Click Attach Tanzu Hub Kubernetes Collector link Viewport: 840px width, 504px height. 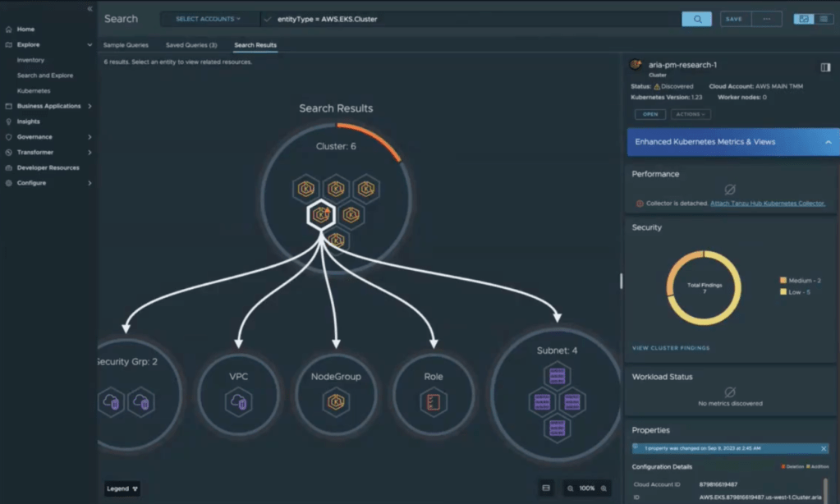click(x=769, y=204)
